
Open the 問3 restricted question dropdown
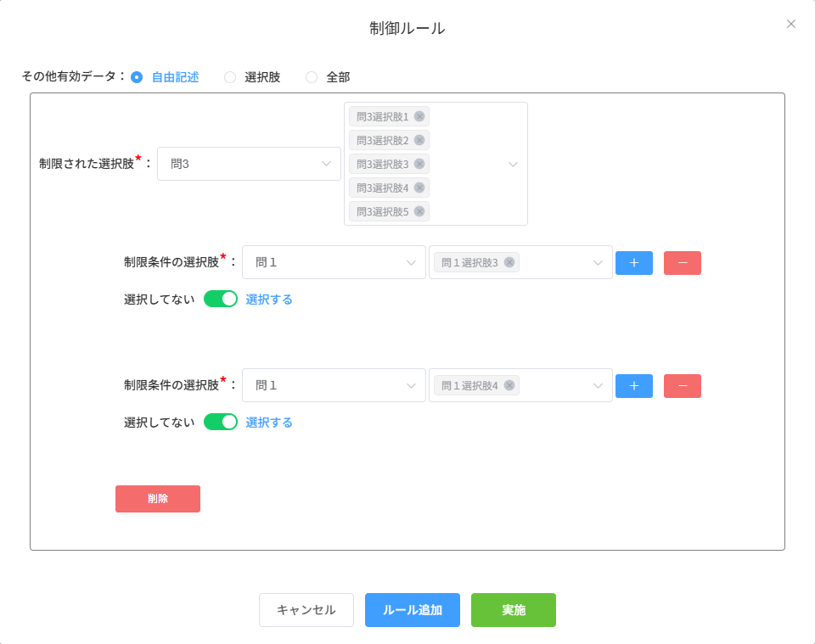pos(249,164)
